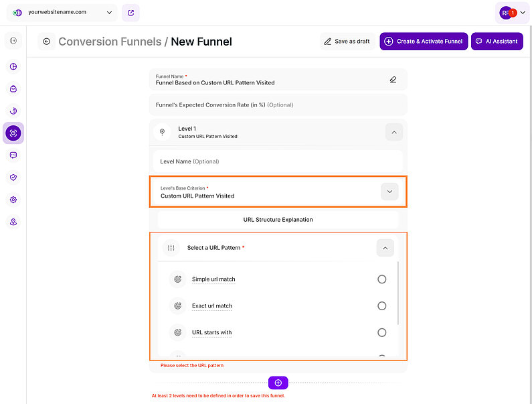This screenshot has width=532, height=404.
Task: Open website in new tab icon
Action: pyautogui.click(x=130, y=12)
